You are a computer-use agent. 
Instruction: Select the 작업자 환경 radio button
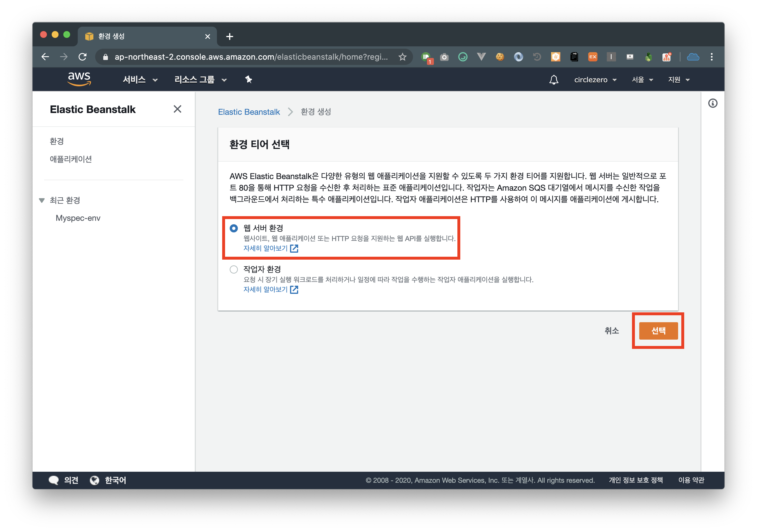coord(234,269)
